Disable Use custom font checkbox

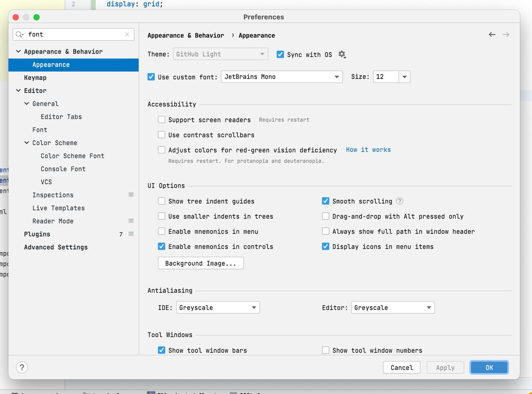click(151, 77)
